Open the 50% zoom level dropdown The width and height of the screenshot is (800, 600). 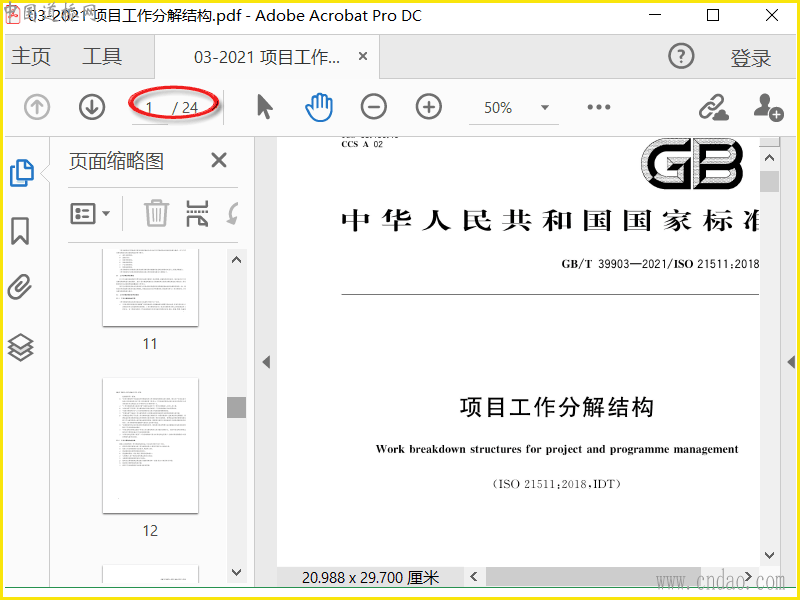(x=545, y=108)
